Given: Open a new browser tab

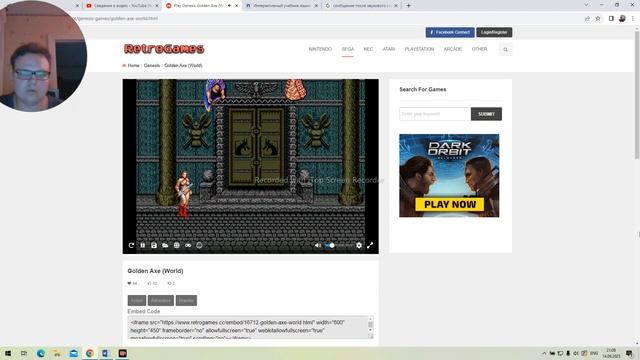Looking at the screenshot, I should 408,6.
